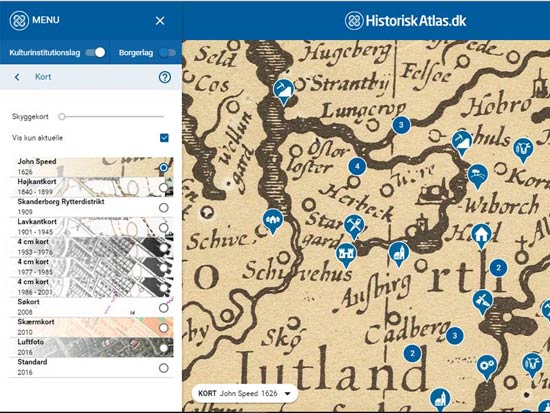Screen dimensions: 550x413
Task: Select the 4 cm kort 1977-1985 radio
Action: (x=163, y=268)
